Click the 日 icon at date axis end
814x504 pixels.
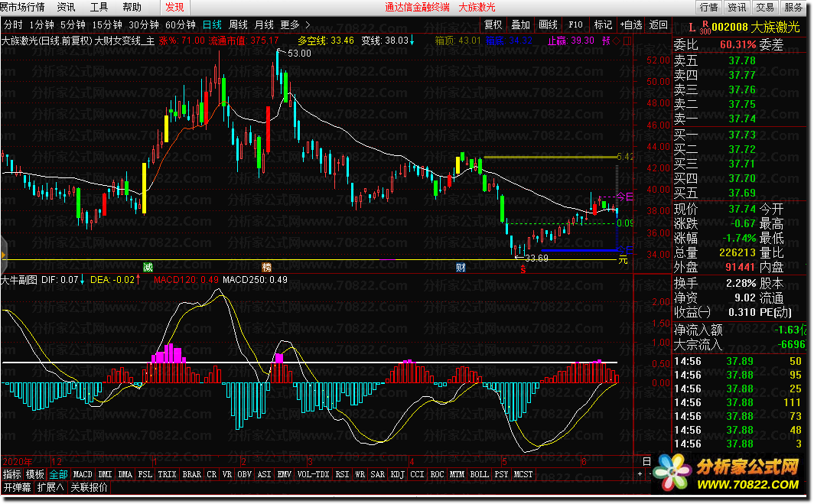(647, 461)
